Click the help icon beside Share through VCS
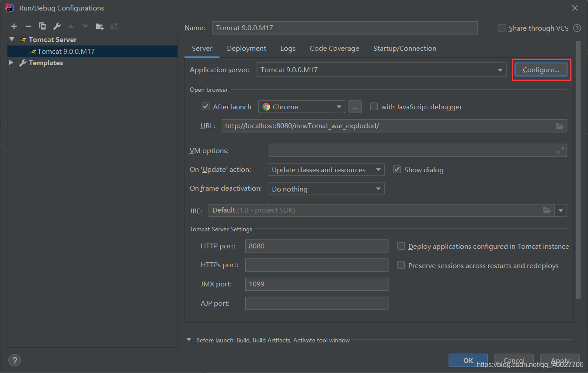This screenshot has width=588, height=373. tap(577, 28)
